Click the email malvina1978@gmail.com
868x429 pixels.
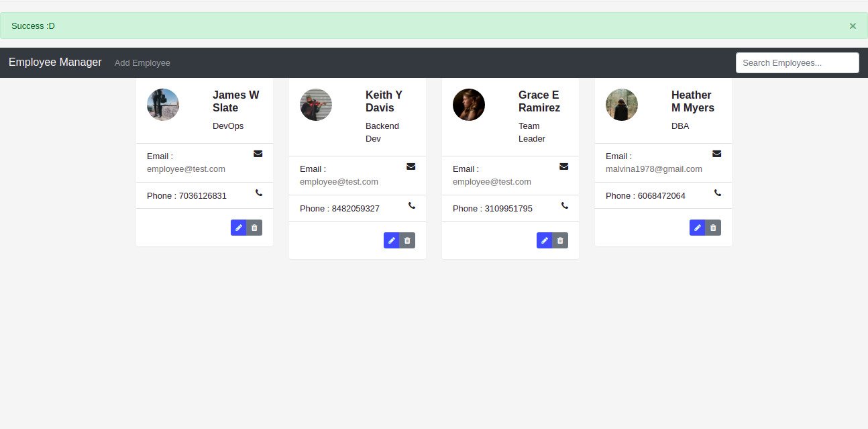click(x=654, y=169)
